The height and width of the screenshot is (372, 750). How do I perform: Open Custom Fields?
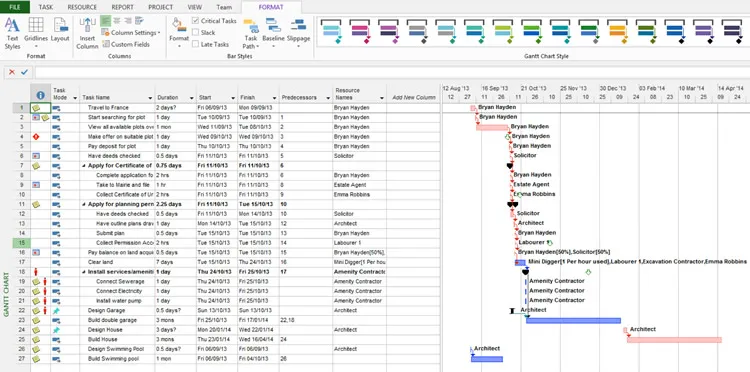(x=126, y=44)
